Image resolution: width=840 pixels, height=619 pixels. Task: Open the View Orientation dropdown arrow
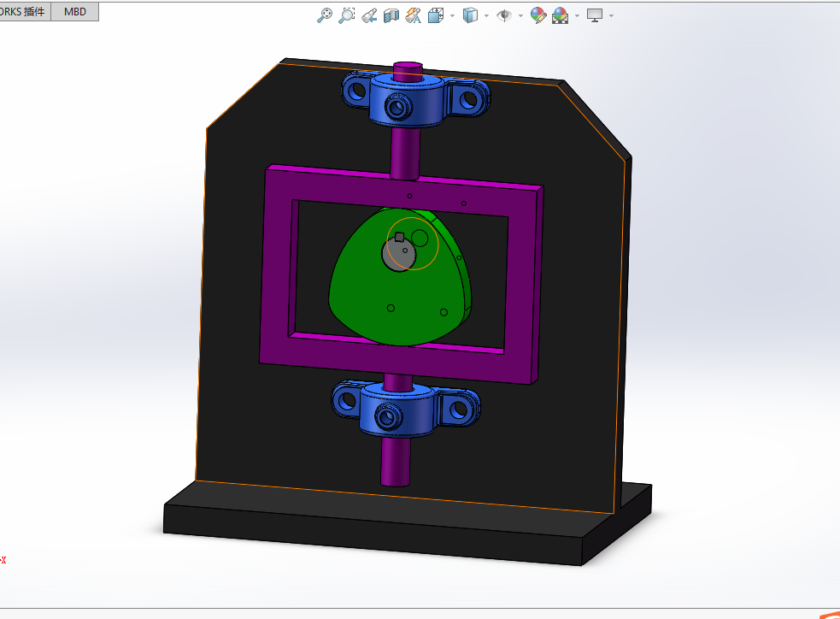[453, 15]
